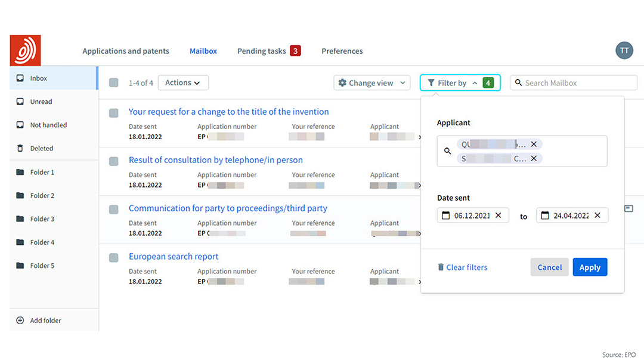Open the TT user avatar
Image resolution: width=644 pixels, height=363 pixels.
pos(624,51)
